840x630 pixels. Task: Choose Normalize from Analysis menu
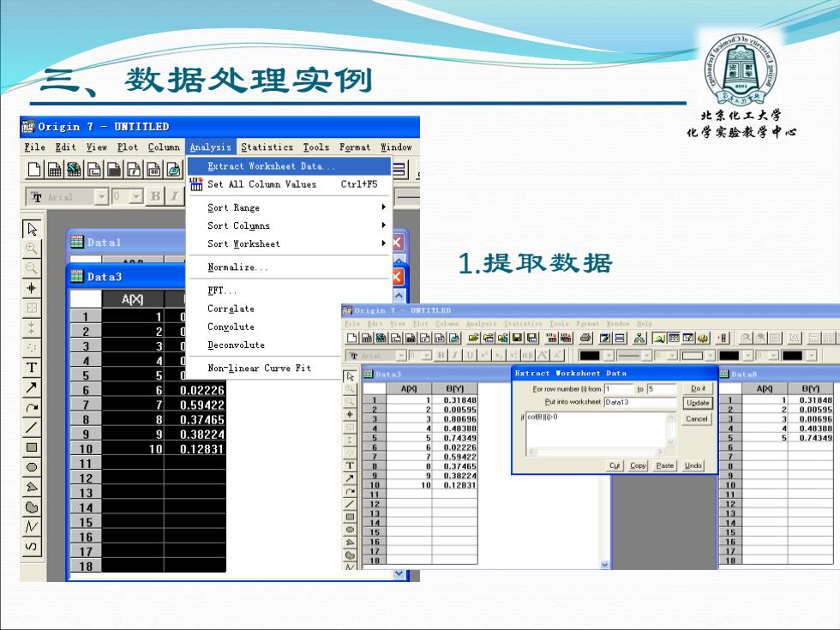[237, 267]
